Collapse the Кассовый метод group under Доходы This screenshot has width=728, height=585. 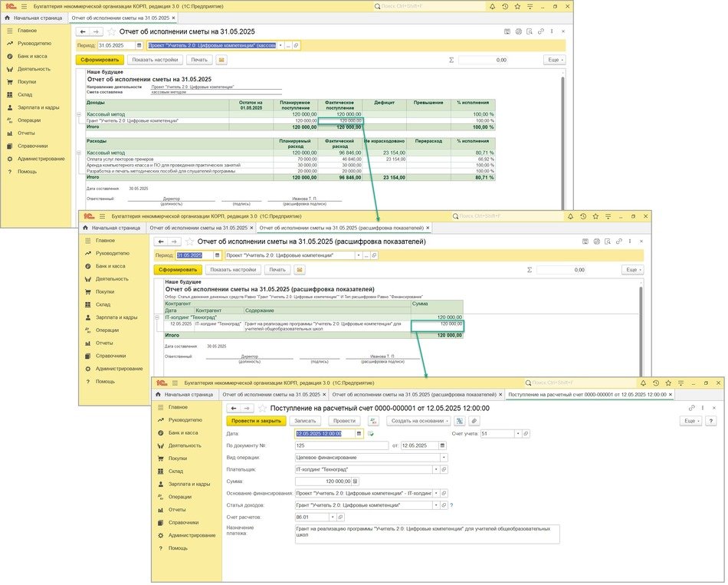click(x=80, y=115)
